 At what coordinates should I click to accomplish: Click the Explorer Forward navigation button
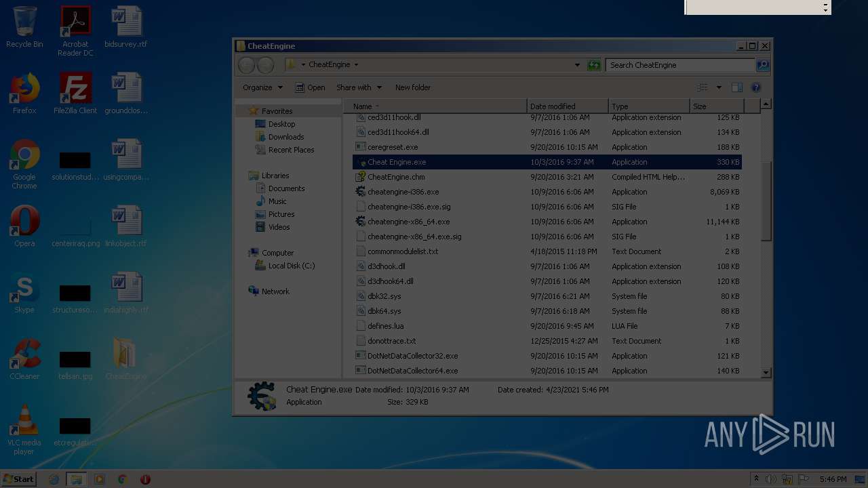[x=265, y=65]
